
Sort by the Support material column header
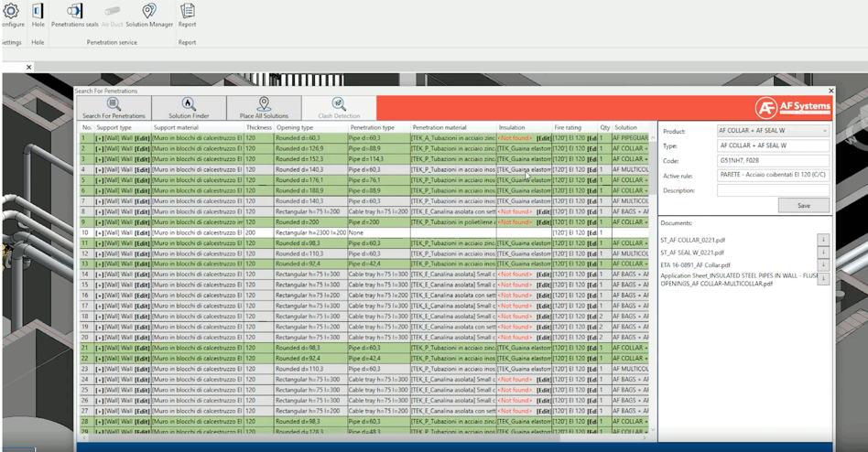pyautogui.click(x=198, y=127)
